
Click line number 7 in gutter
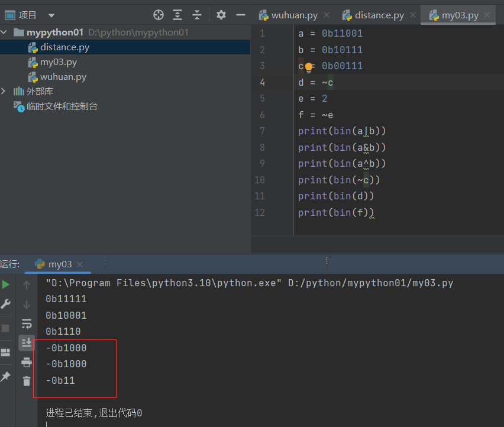click(x=262, y=131)
